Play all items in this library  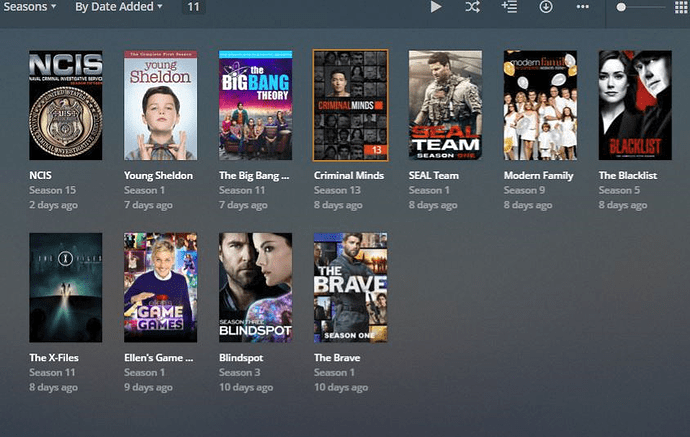point(436,7)
